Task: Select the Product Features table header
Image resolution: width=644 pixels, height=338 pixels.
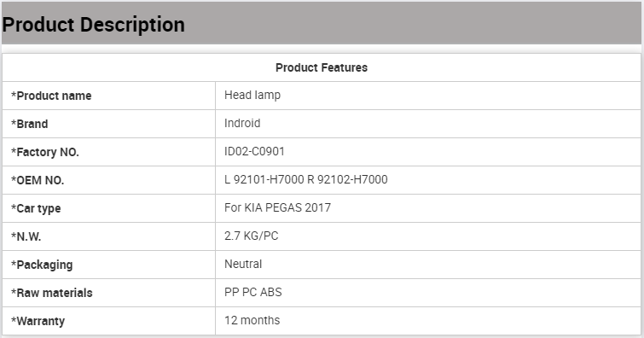Action: [x=322, y=67]
